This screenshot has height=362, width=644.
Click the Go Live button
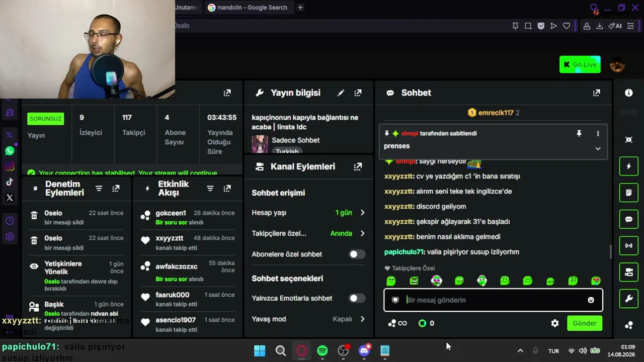coord(580,64)
